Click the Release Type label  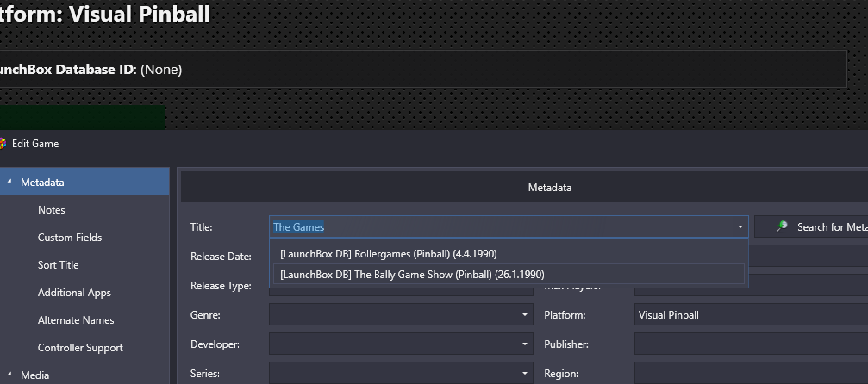coord(221,286)
